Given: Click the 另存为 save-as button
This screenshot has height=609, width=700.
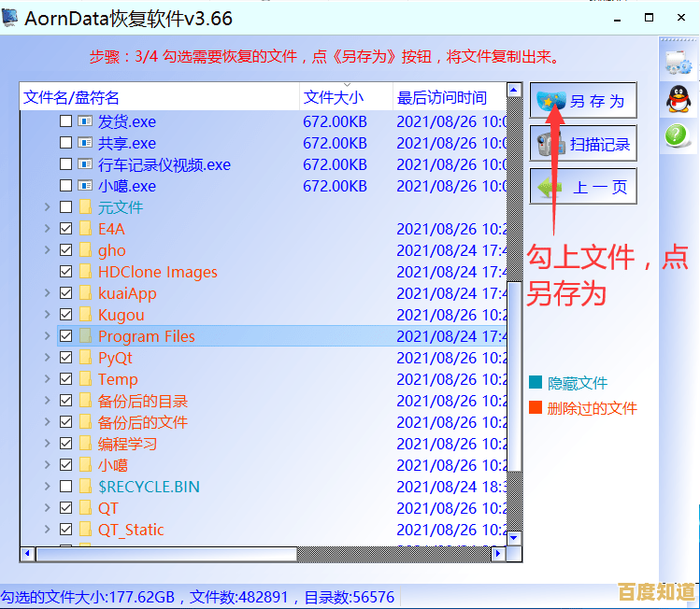Looking at the screenshot, I should (582, 100).
